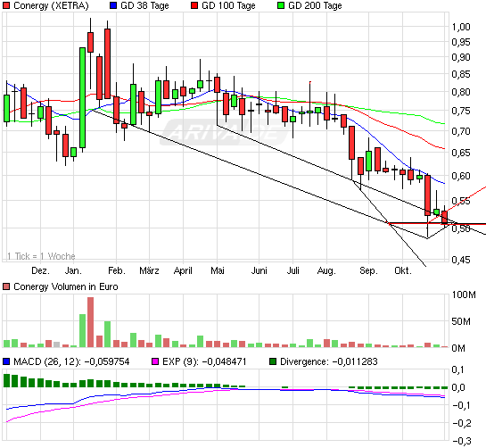Click the 0M volume axis label
This screenshot has width=486, height=448.
tap(458, 348)
